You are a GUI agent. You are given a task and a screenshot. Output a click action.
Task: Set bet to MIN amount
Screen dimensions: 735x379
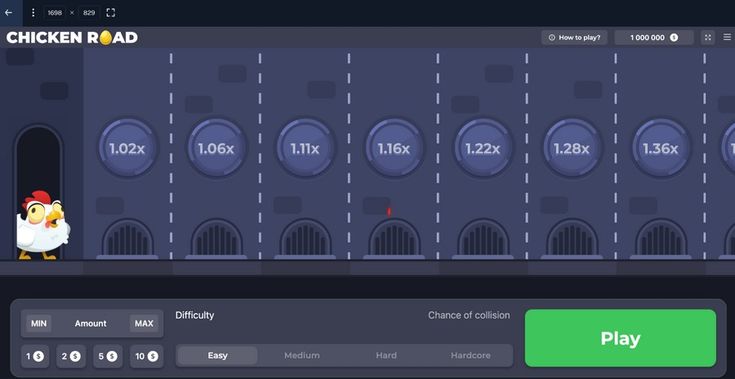tap(39, 323)
